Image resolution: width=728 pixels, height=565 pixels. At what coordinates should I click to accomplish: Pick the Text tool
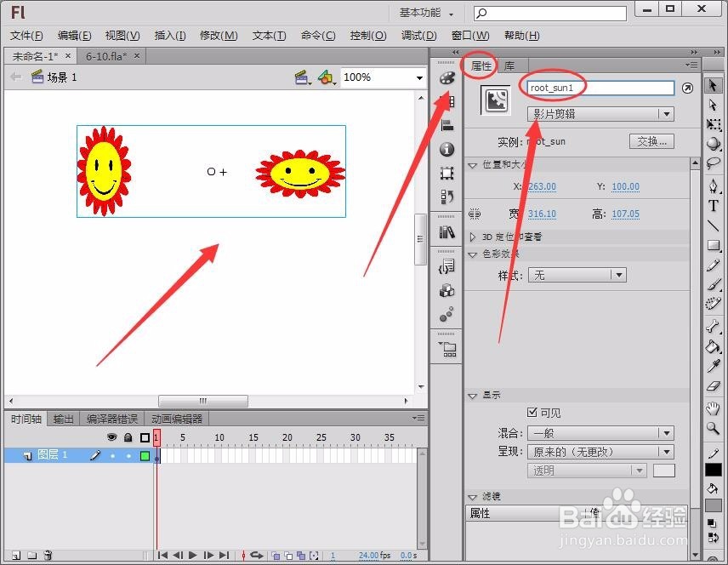(714, 204)
